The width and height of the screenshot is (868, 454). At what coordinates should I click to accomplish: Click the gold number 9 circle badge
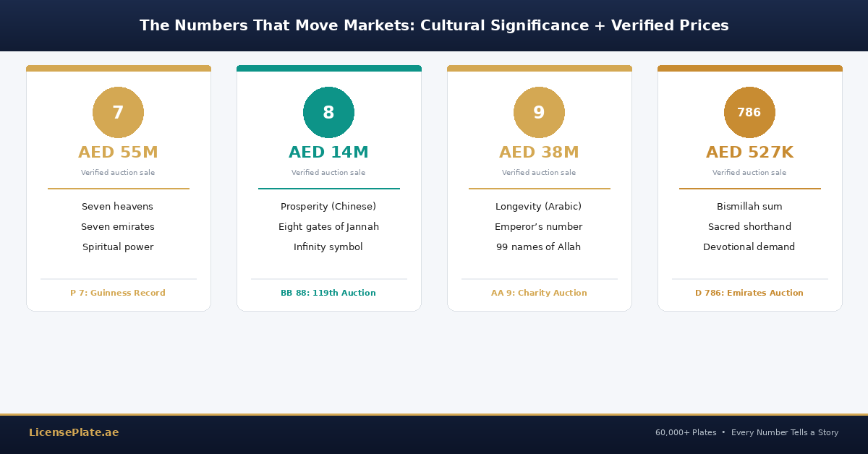539,113
